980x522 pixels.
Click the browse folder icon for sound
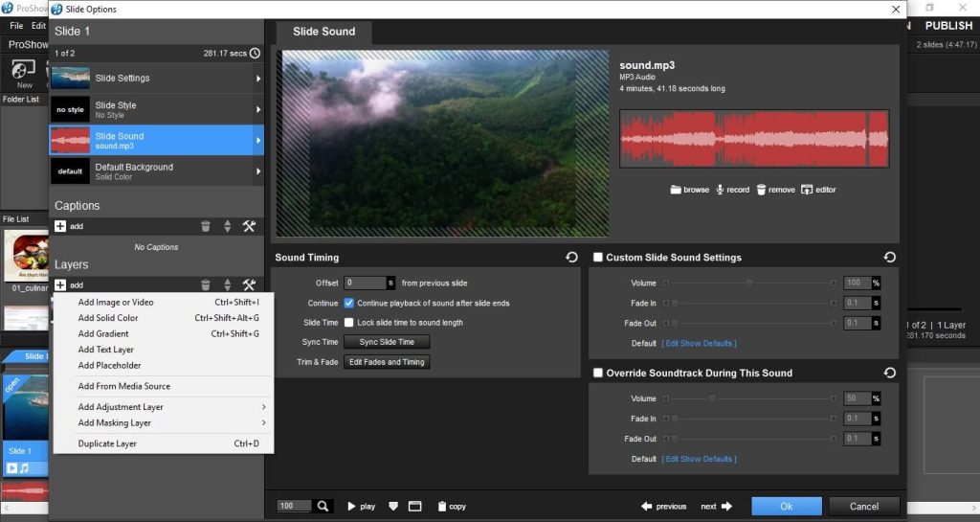pyautogui.click(x=676, y=190)
